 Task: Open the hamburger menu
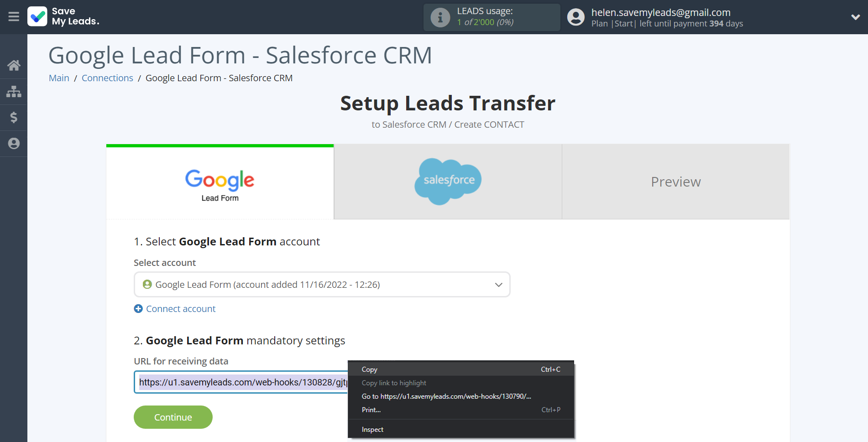(x=14, y=17)
